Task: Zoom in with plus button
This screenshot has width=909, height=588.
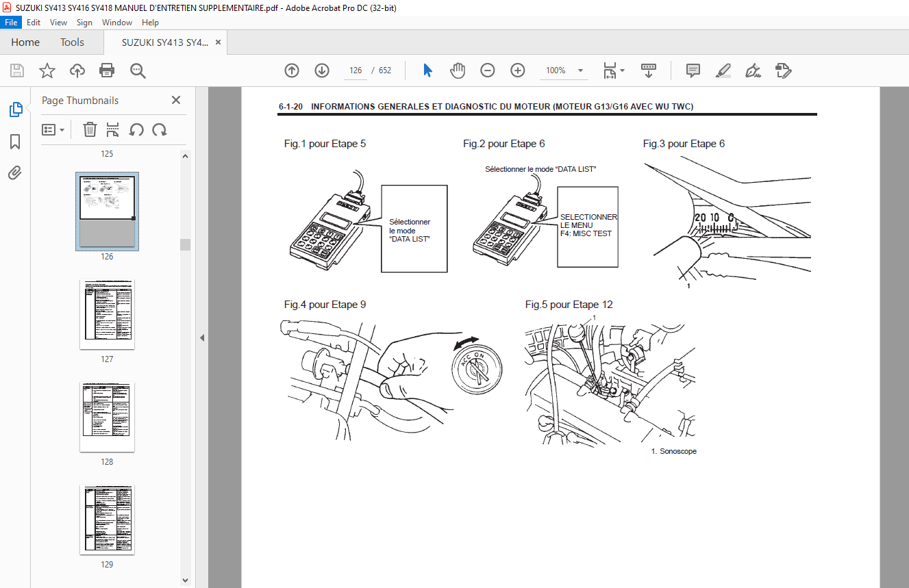Action: [518, 71]
